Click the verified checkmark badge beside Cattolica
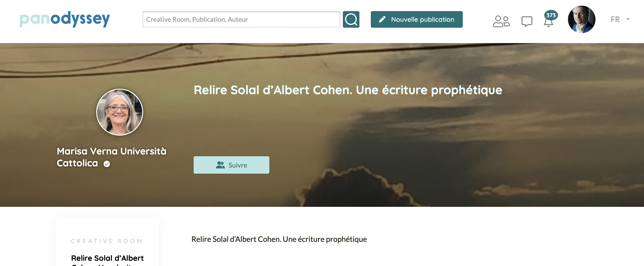Screen dimensions: 644x266 [x=107, y=164]
